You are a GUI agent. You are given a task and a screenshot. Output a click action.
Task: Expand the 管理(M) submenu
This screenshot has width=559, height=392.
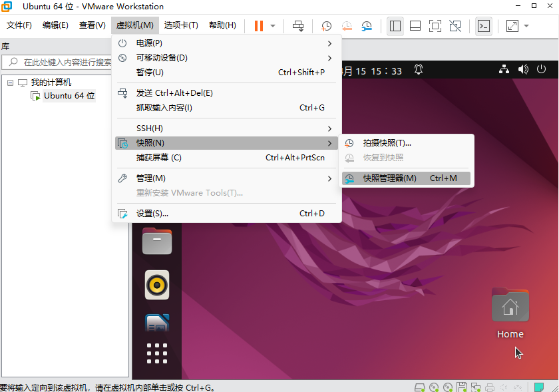pos(226,178)
